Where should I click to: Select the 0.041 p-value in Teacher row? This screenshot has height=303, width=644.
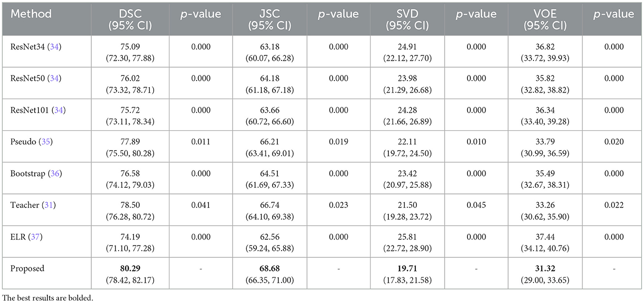point(200,205)
